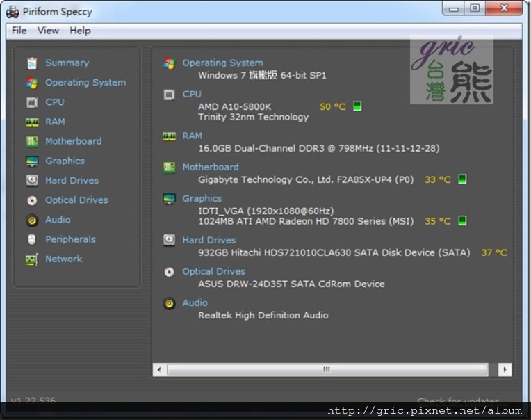This screenshot has height=420, width=531.
Task: Click Optical Drives heading in summary panel
Action: tap(213, 272)
